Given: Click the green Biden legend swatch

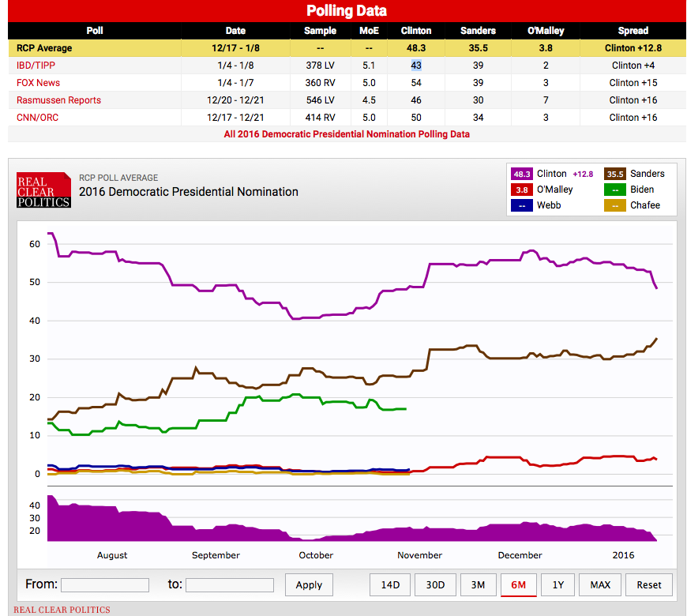Looking at the screenshot, I should tap(615, 190).
